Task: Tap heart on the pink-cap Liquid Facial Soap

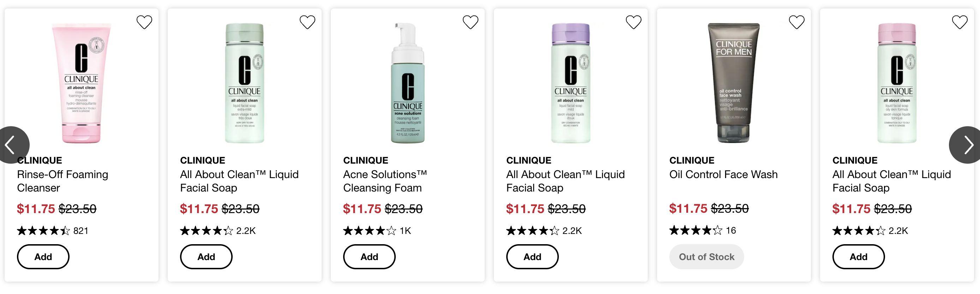Action: (960, 22)
